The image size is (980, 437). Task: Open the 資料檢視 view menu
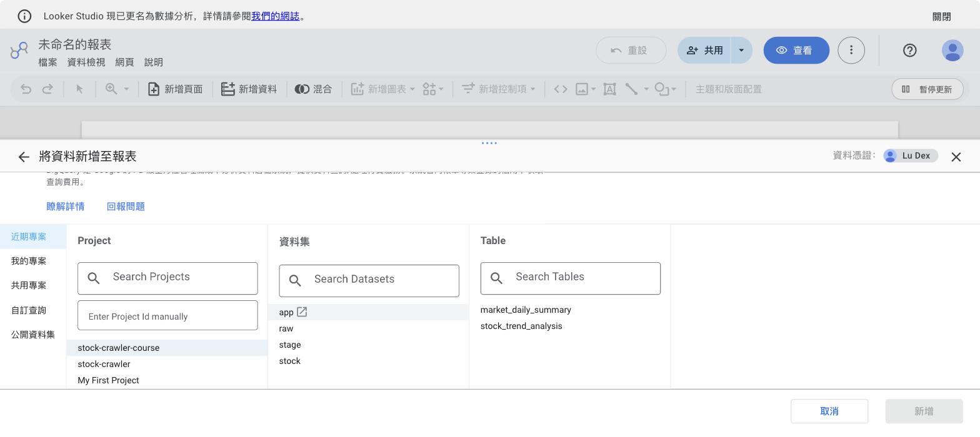tap(86, 62)
